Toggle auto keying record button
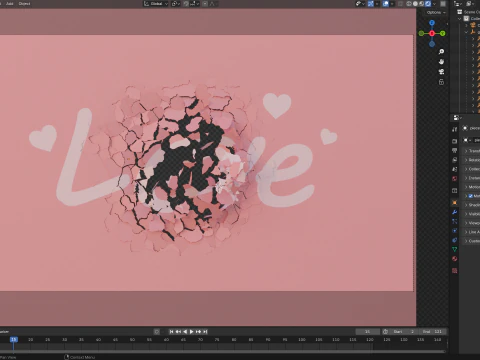The width and height of the screenshot is (480, 360). pyautogui.click(x=157, y=332)
